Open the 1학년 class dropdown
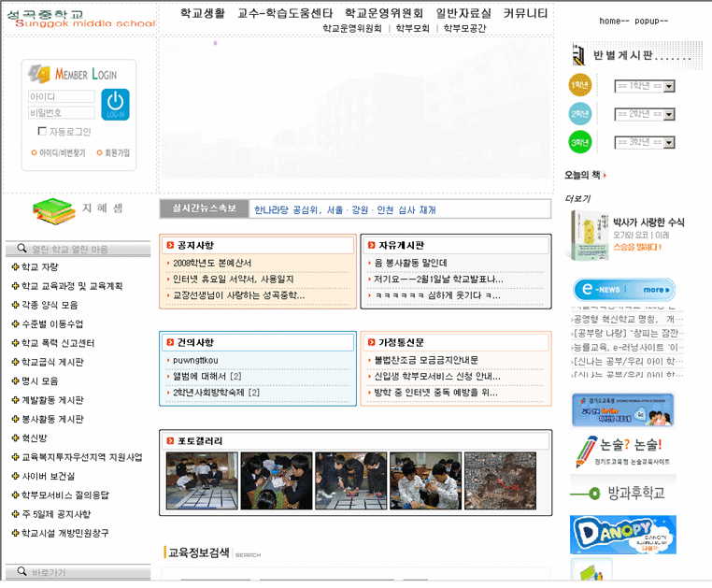This screenshot has height=588, width=712. tap(669, 87)
